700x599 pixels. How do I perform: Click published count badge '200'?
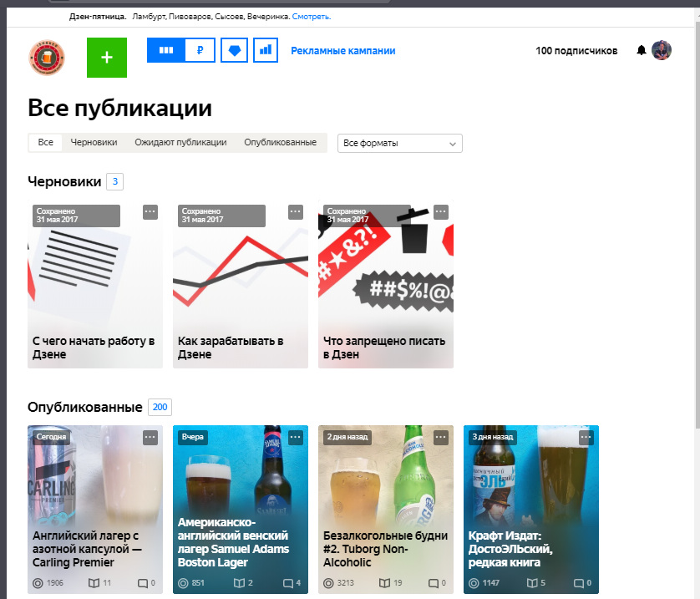click(x=160, y=407)
